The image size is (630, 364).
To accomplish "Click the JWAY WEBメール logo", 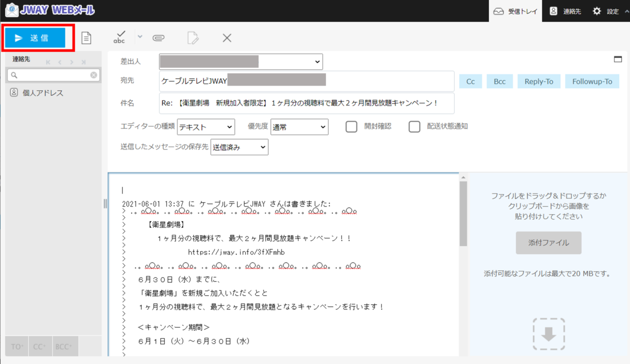I will (50, 10).
